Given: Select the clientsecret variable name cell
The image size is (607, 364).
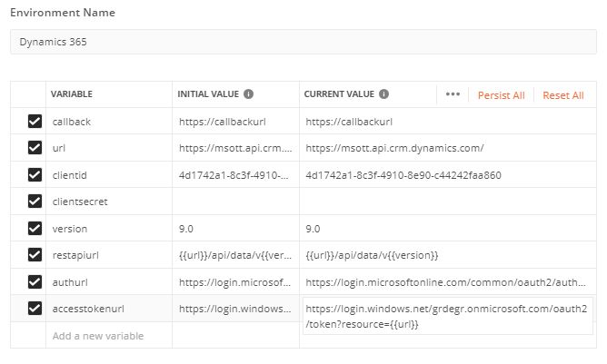Looking at the screenshot, I should point(109,202).
